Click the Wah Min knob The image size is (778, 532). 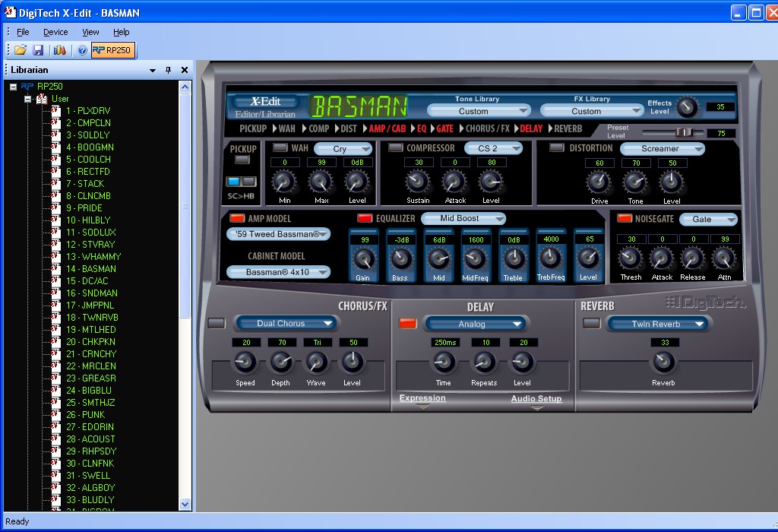[284, 182]
